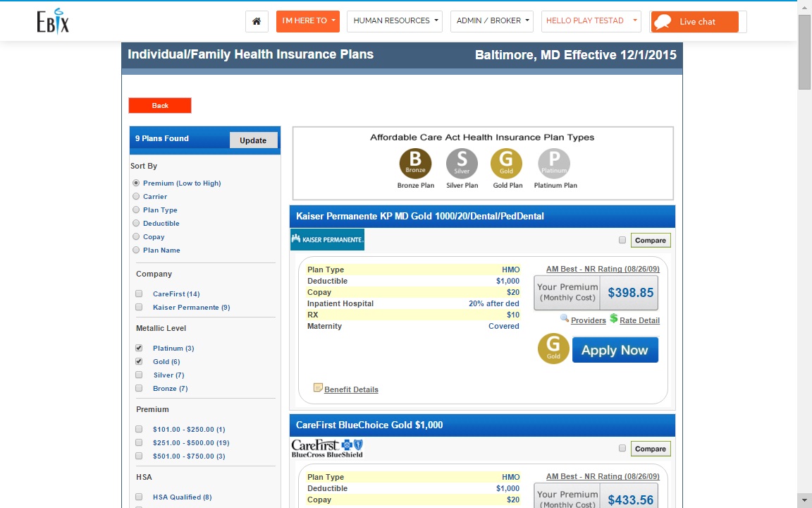
Task: Click the Bronze Plan badge icon
Action: [x=415, y=164]
